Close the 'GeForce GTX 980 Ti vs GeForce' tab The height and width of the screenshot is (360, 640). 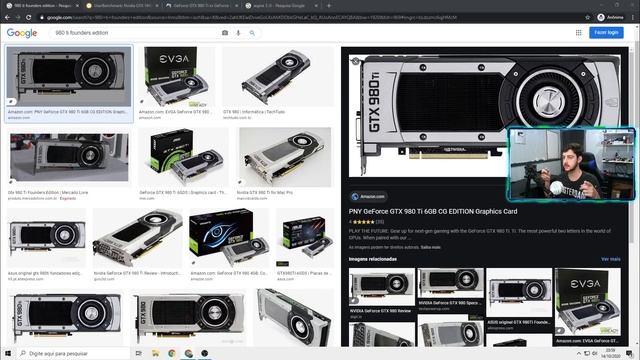236,6
